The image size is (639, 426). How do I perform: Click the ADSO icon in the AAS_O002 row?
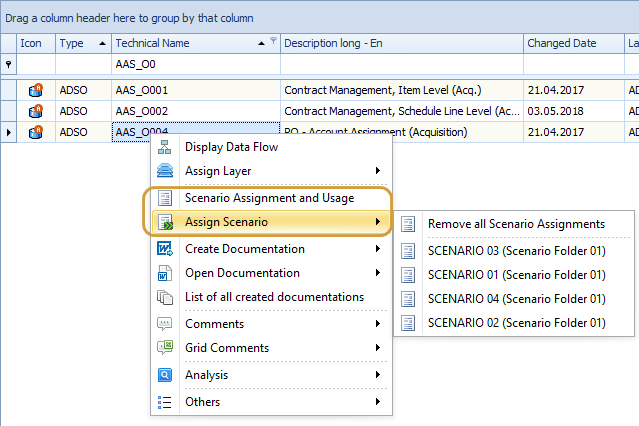point(35,111)
